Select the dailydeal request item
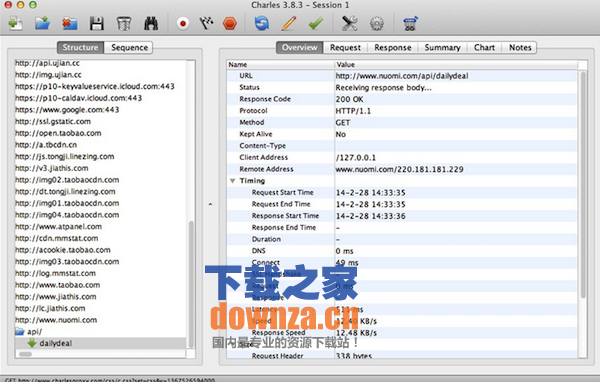Screen dimensions: 600x382 coord(55,343)
